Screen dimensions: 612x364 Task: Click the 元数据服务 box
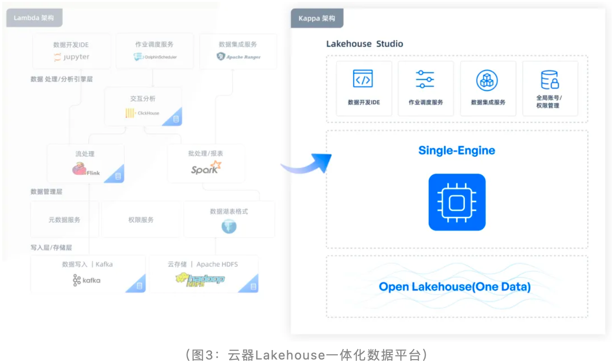tap(64, 220)
